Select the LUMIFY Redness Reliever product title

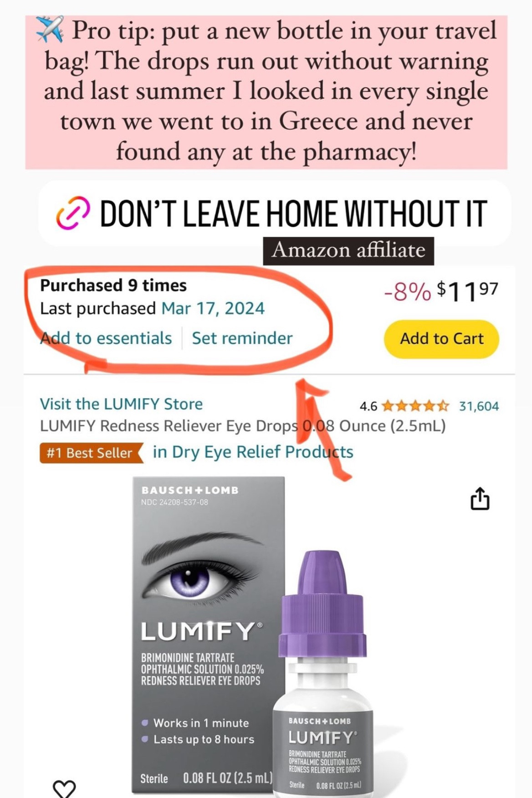click(242, 426)
